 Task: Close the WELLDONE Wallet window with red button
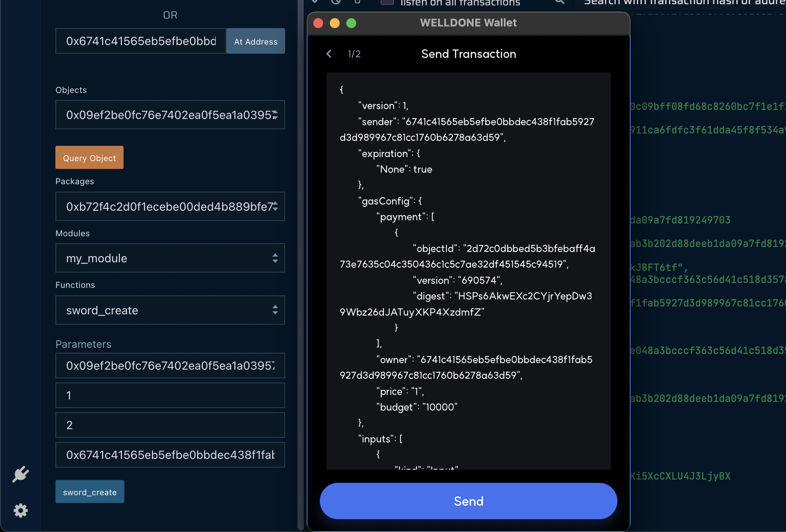(x=318, y=23)
